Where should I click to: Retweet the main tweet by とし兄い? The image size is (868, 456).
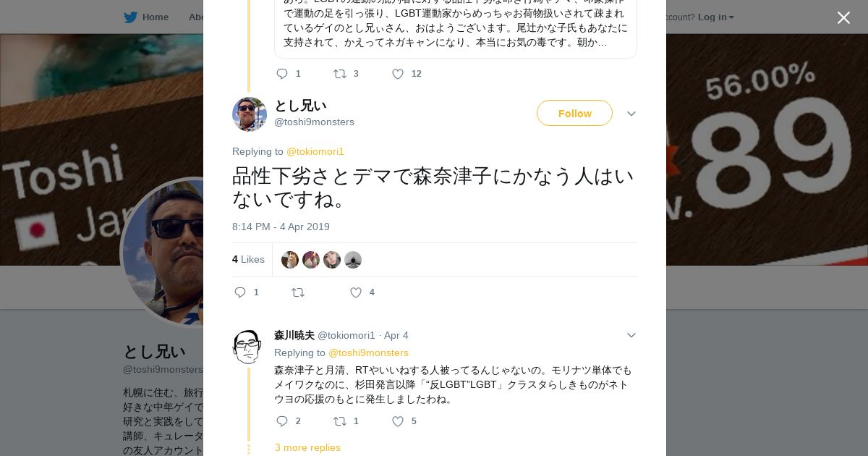tap(298, 292)
